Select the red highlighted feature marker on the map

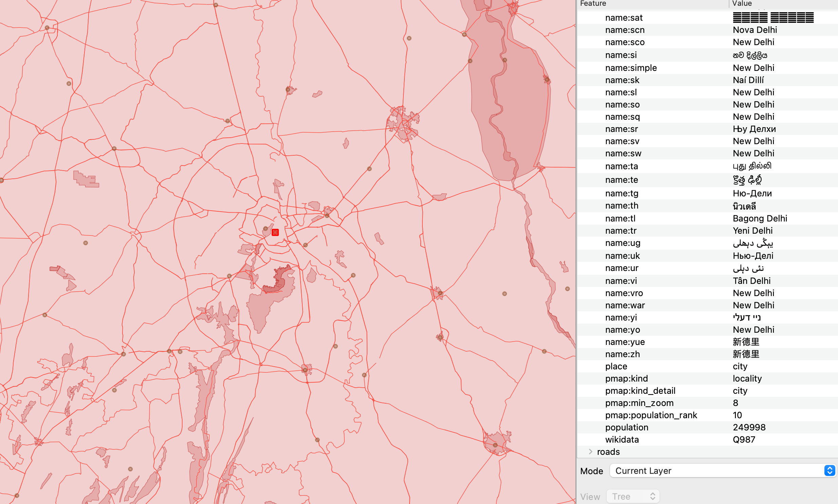pos(275,232)
